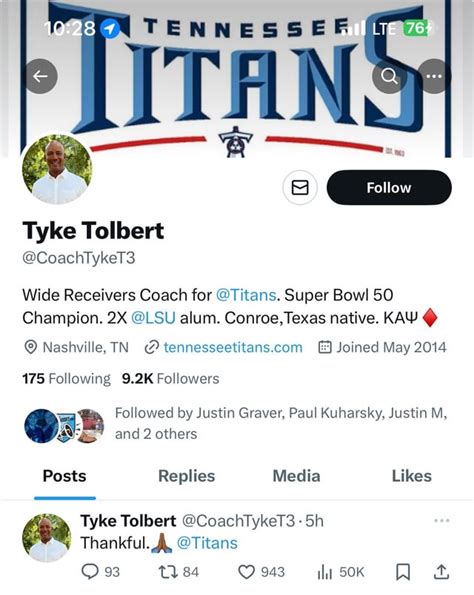Open the three-dot more options on header
The image size is (474, 595).
pyautogui.click(x=434, y=76)
